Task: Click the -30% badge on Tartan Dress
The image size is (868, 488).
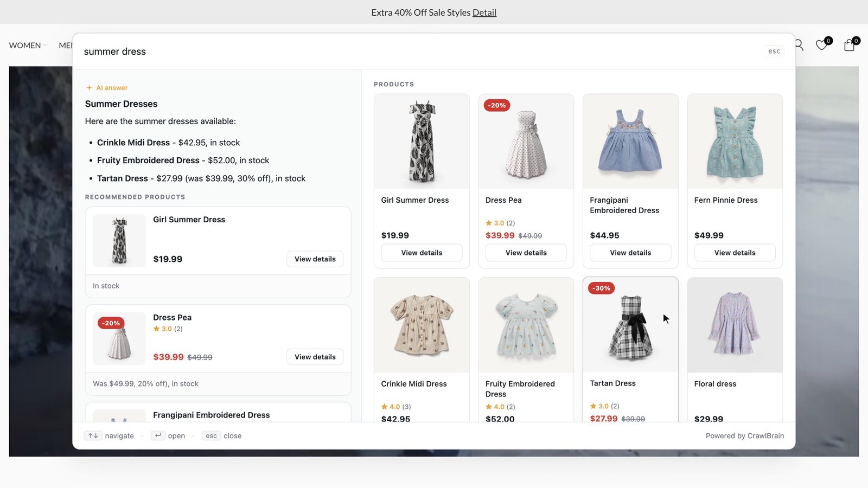Action: click(x=601, y=288)
